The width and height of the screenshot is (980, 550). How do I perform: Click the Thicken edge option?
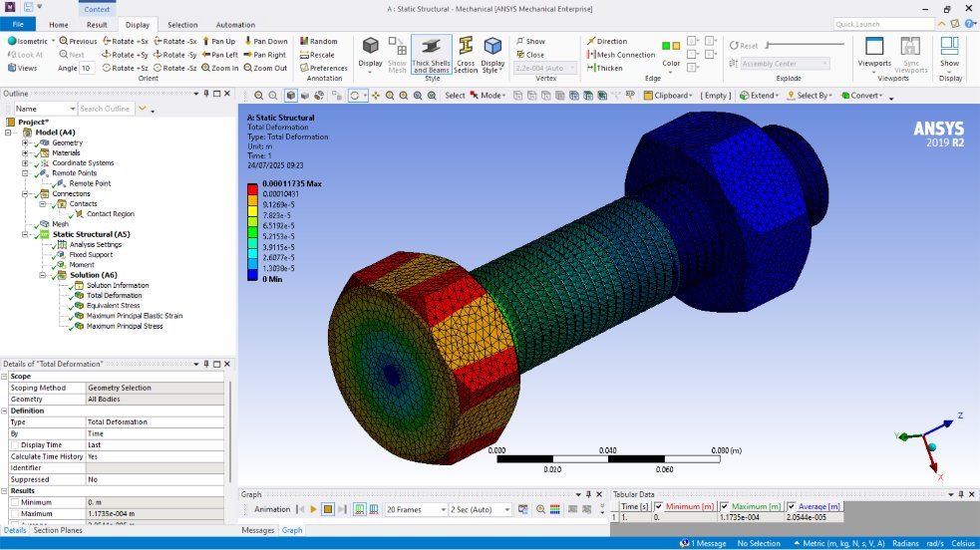pyautogui.click(x=604, y=68)
